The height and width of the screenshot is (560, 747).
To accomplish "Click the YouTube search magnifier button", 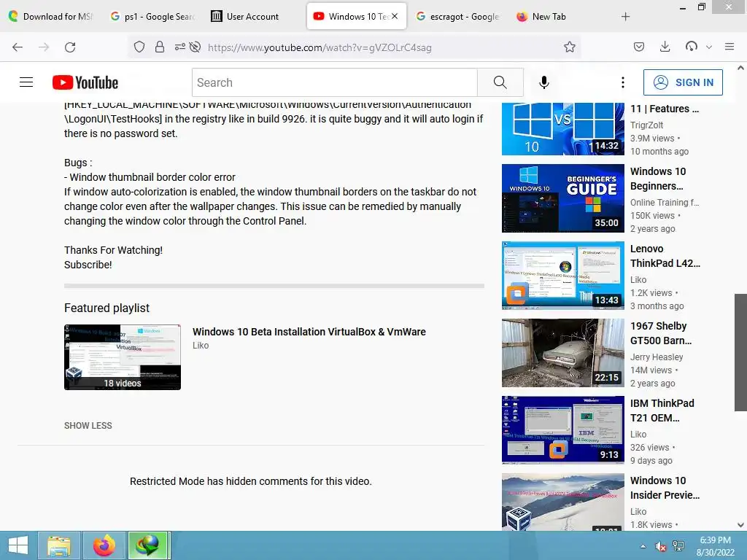I will pyautogui.click(x=500, y=82).
